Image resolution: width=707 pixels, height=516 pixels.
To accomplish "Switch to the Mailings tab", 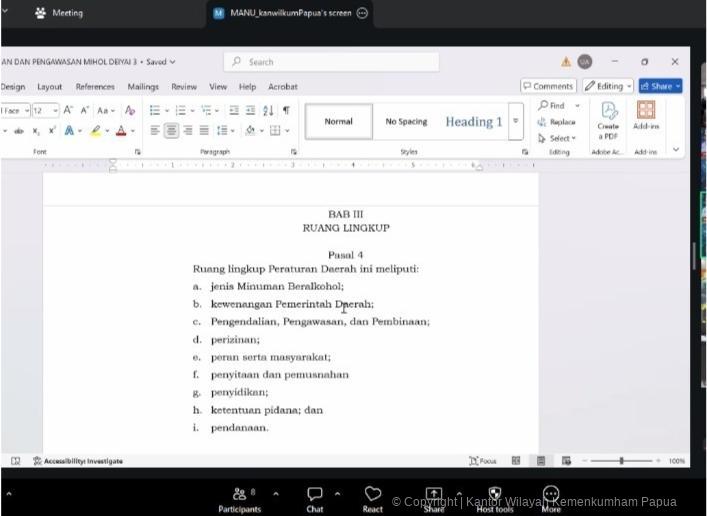I will [x=143, y=87].
